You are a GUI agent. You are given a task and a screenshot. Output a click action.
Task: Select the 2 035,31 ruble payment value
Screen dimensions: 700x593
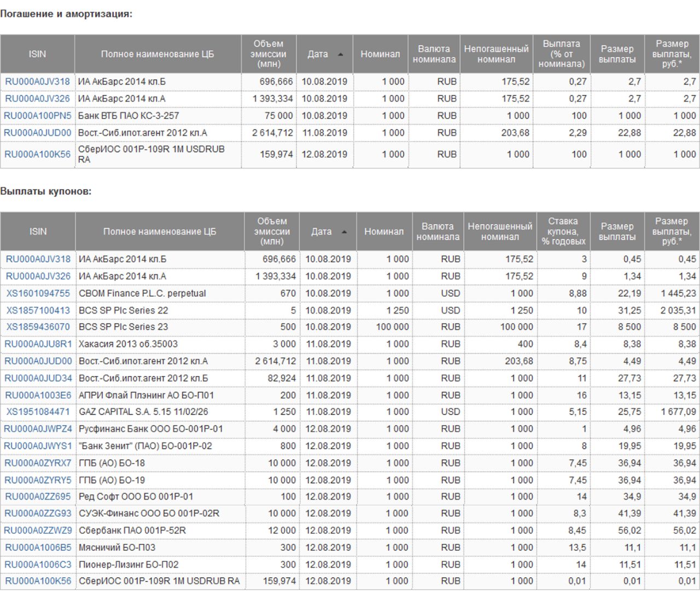(678, 310)
